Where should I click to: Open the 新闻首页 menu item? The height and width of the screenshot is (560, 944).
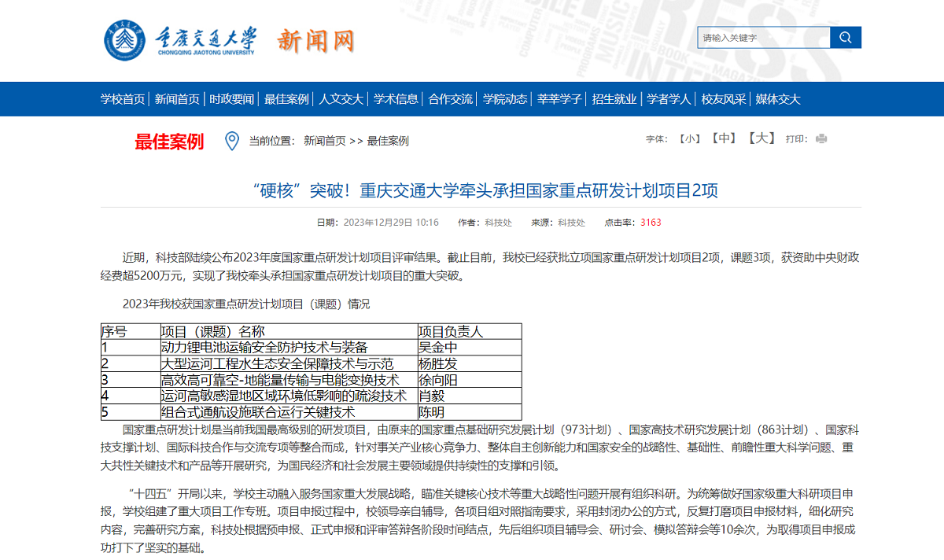point(175,98)
